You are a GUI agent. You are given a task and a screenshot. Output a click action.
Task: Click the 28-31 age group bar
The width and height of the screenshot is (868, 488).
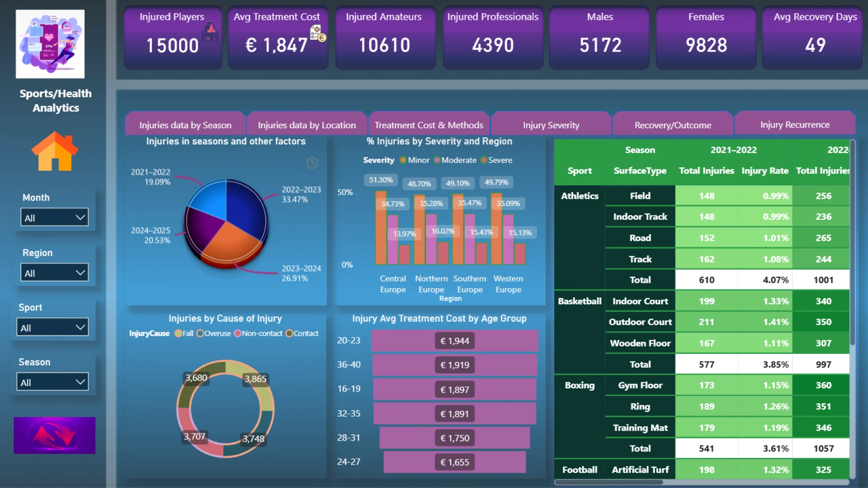pos(455,437)
